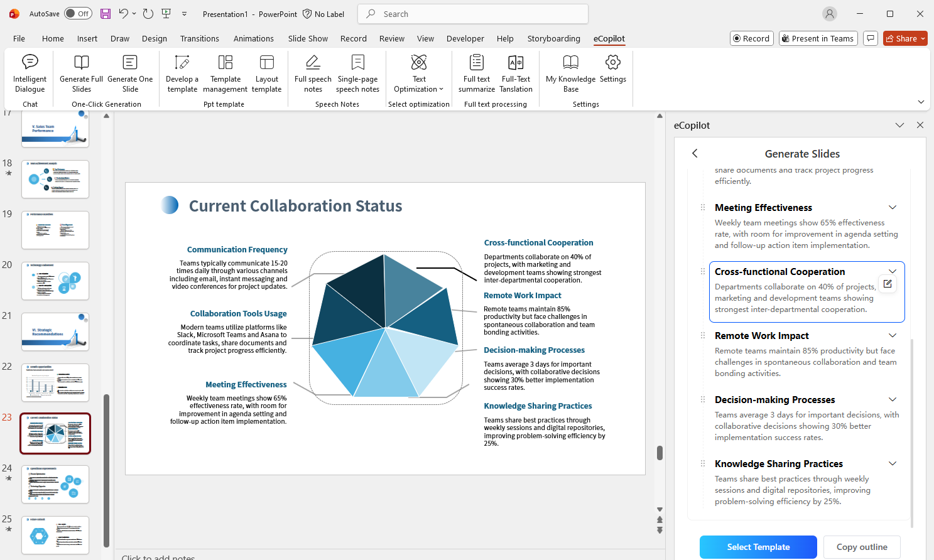The height and width of the screenshot is (560, 934).
Task: Click edit icon on Cross-functional Cooperation card
Action: (888, 284)
